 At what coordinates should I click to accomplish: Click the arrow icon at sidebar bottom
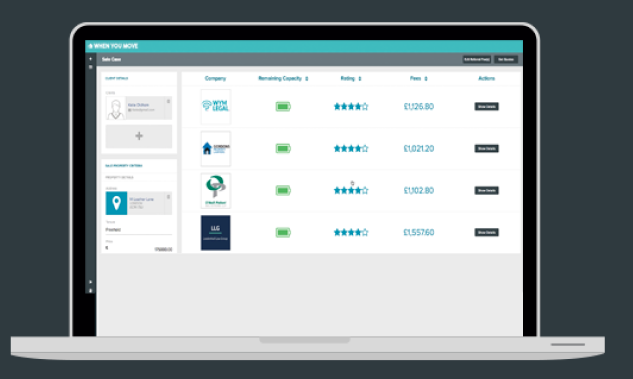[90, 282]
